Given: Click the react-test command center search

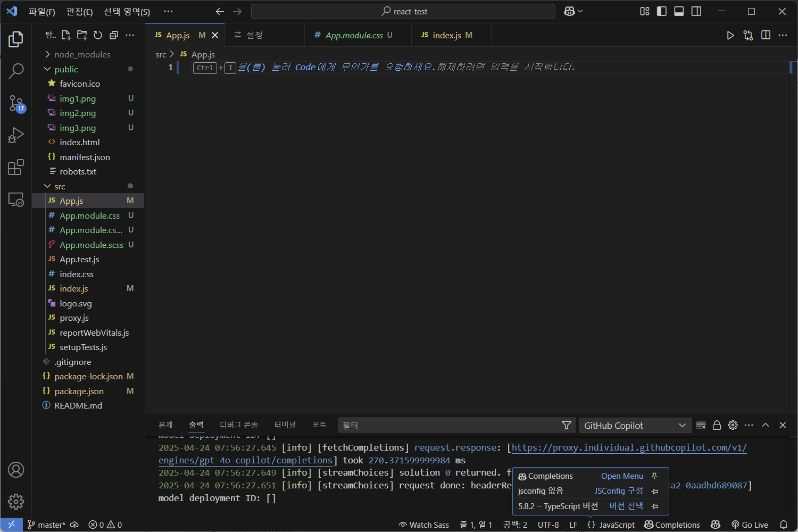Looking at the screenshot, I should click(403, 11).
